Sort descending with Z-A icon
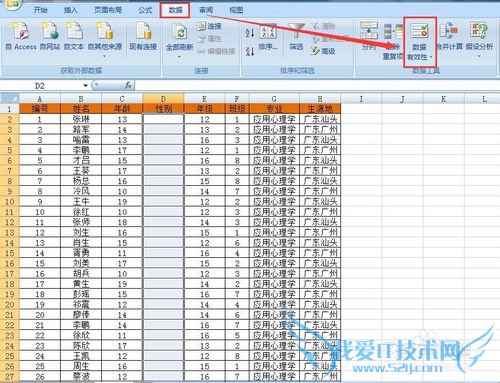The image size is (500, 383). pos(250,51)
